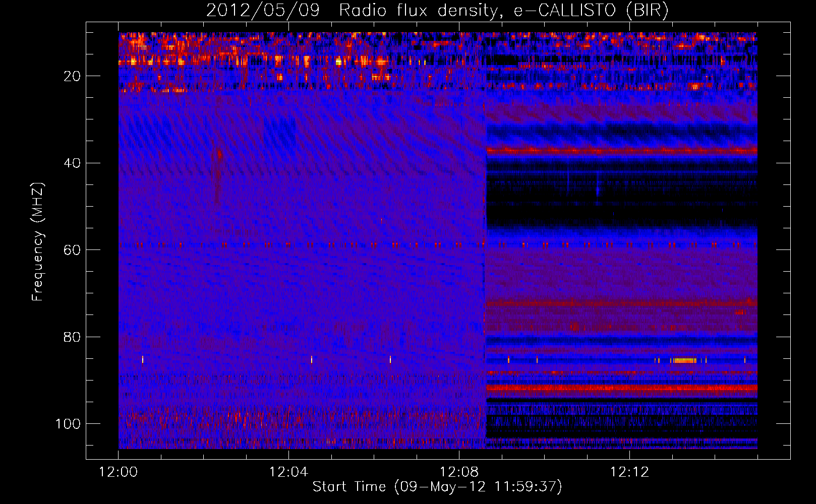Screen dimensions: 816x504
Task: Click the 12:08 time axis label
Action: 459,472
